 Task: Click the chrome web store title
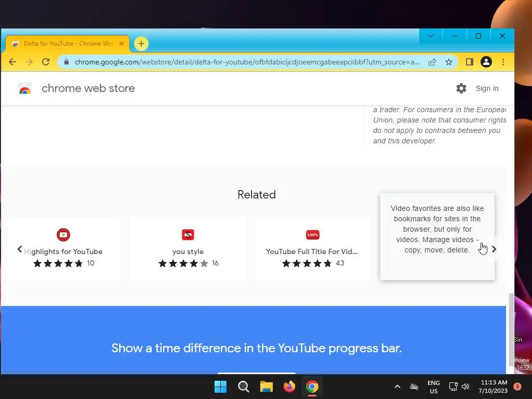[x=88, y=88]
